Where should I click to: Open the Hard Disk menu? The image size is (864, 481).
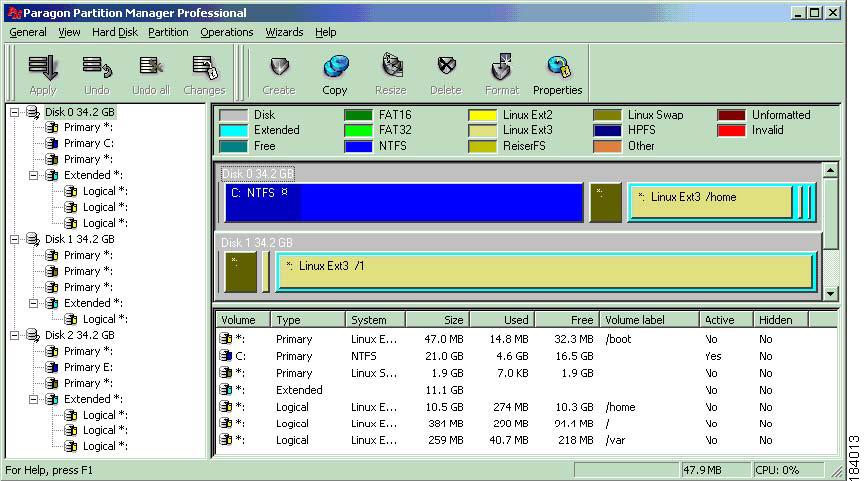[115, 33]
